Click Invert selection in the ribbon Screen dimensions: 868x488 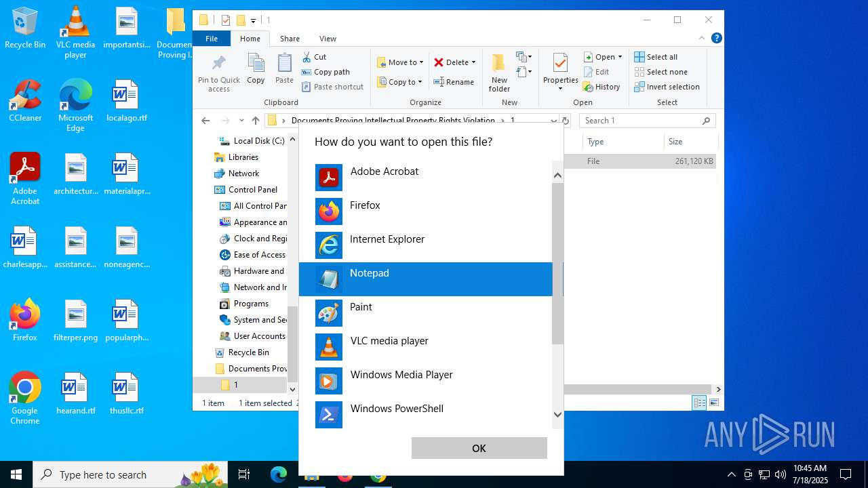(x=667, y=87)
